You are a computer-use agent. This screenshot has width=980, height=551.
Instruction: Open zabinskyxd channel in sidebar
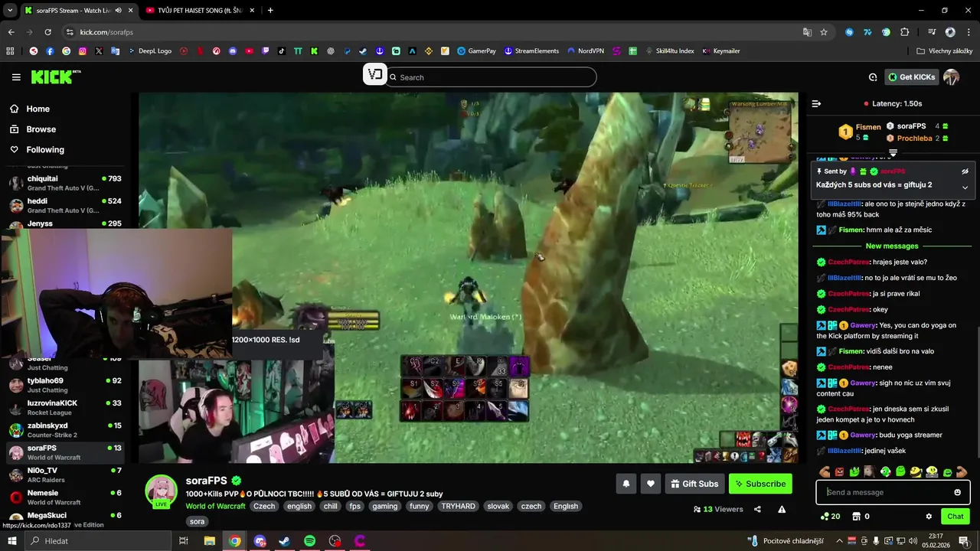tap(64, 430)
